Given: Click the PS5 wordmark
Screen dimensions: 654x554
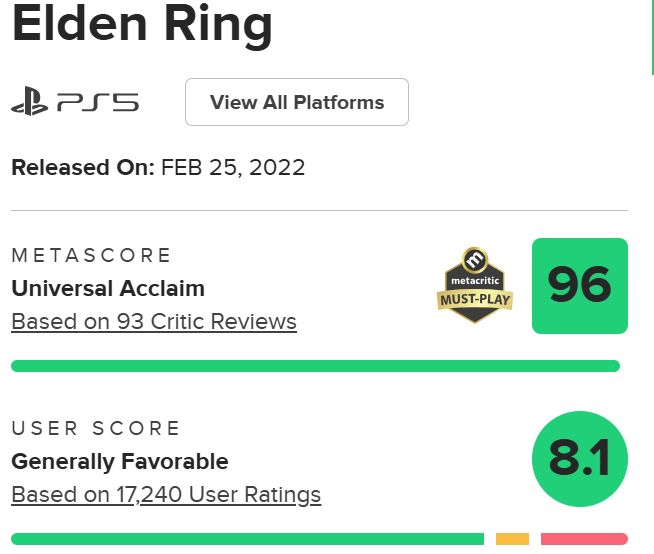Looking at the screenshot, I should (x=97, y=102).
